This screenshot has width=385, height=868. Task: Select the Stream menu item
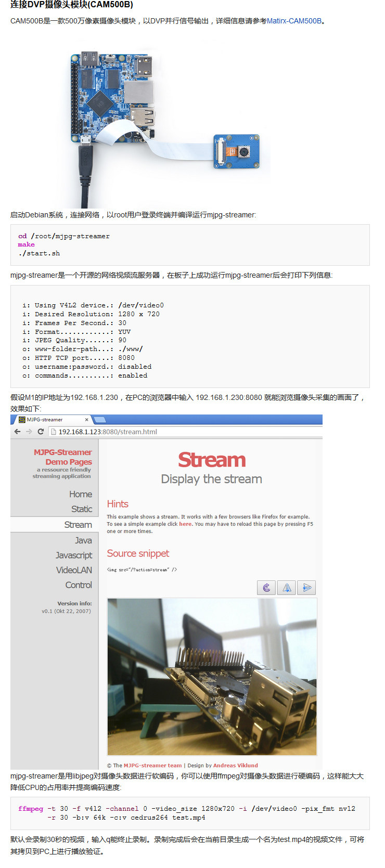[x=78, y=525]
